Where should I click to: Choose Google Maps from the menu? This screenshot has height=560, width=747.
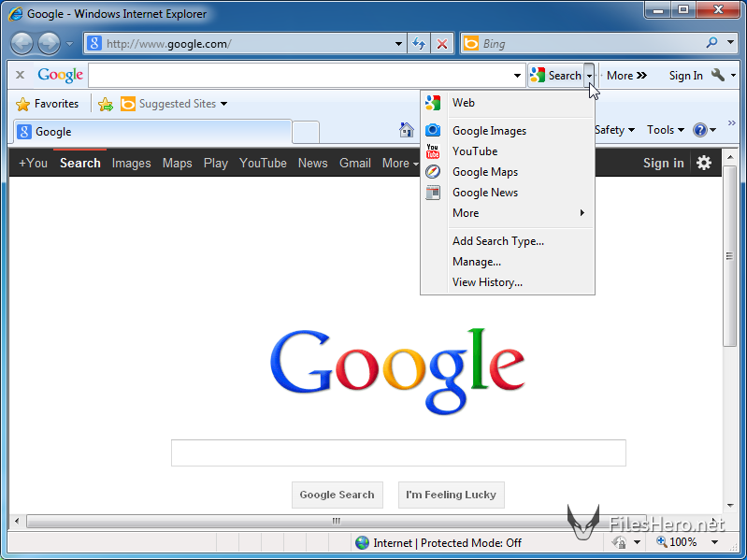pyautogui.click(x=508, y=171)
